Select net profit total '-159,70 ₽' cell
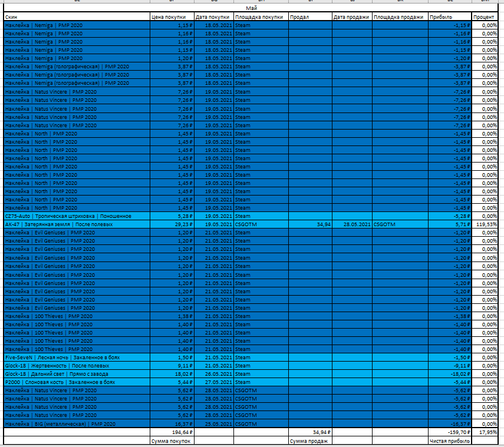 tap(450, 432)
